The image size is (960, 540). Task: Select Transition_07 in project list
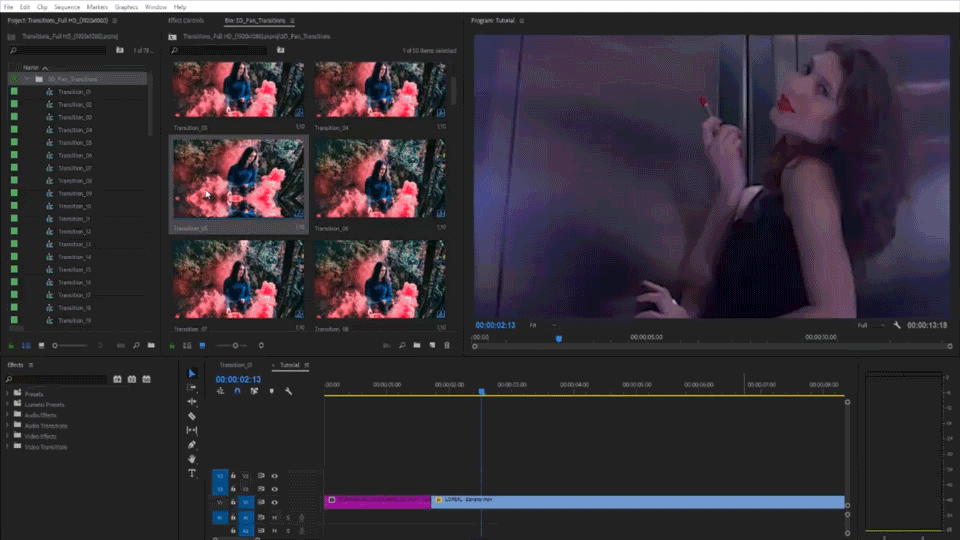75,168
